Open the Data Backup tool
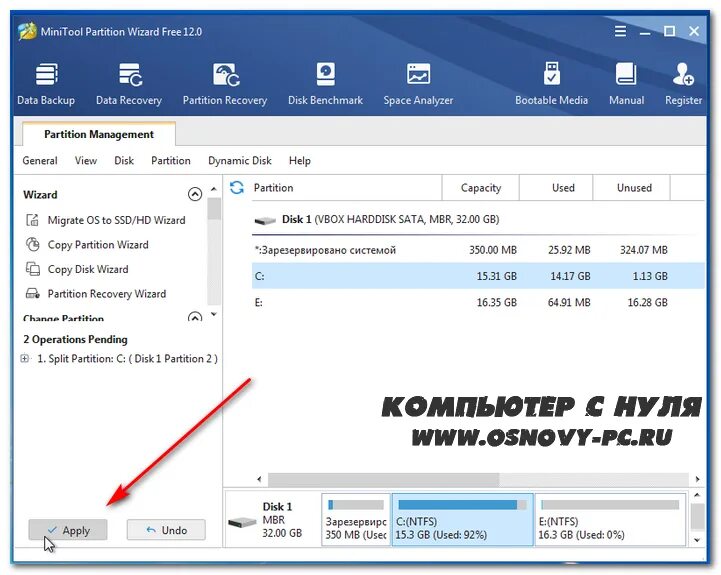 (x=46, y=84)
